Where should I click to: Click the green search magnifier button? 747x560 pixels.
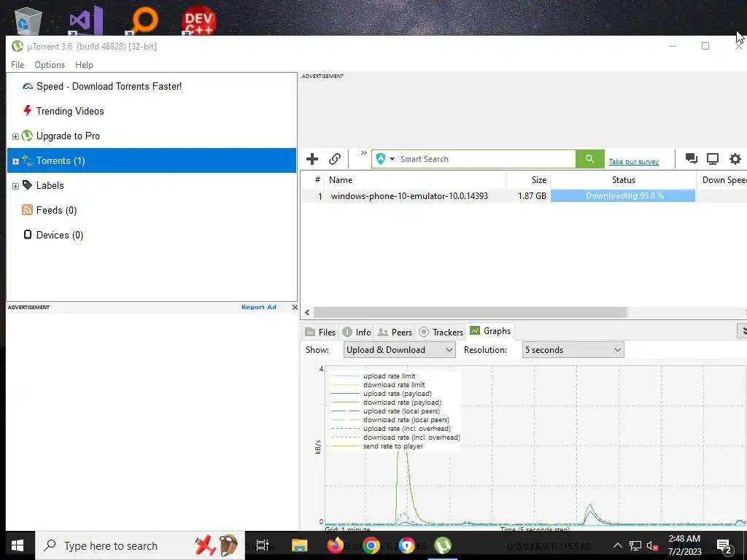click(589, 159)
